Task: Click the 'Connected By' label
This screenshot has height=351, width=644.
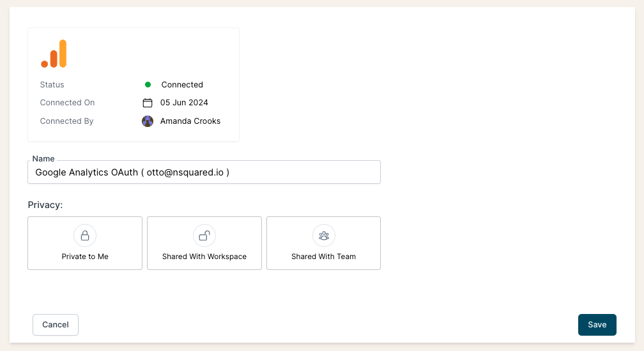Action: 66,121
